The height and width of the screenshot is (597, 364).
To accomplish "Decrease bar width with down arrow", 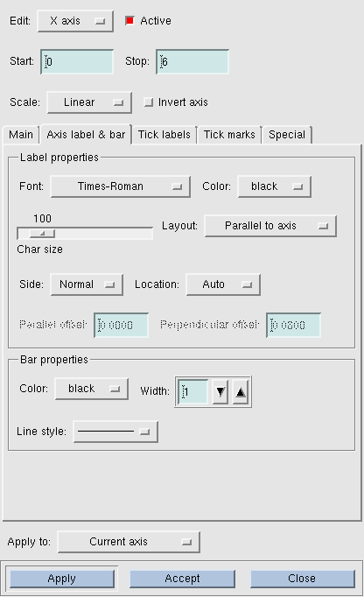I will (220, 391).
